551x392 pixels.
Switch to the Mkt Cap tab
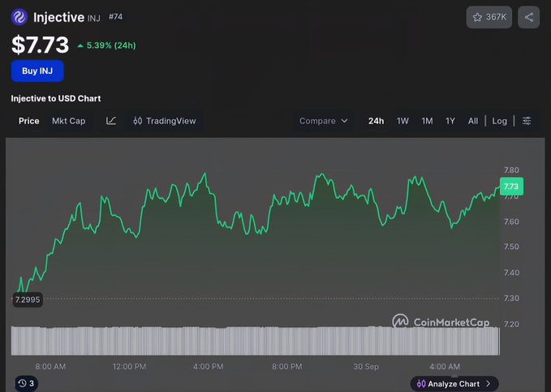68,121
